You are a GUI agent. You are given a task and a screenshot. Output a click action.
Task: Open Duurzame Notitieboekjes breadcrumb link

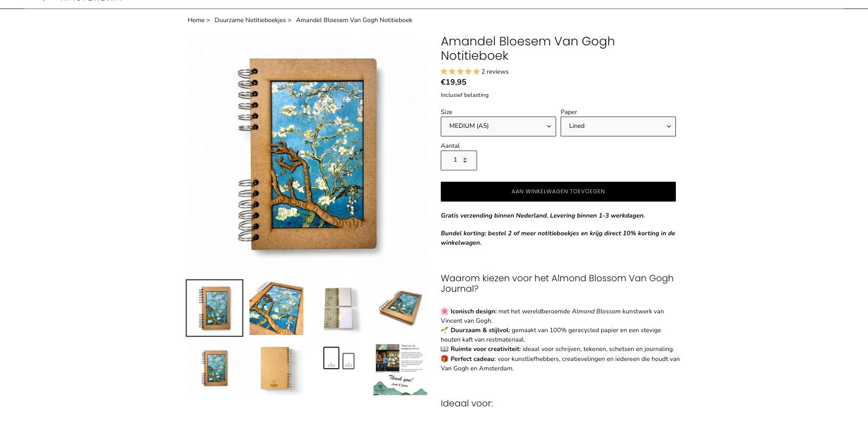coord(250,20)
